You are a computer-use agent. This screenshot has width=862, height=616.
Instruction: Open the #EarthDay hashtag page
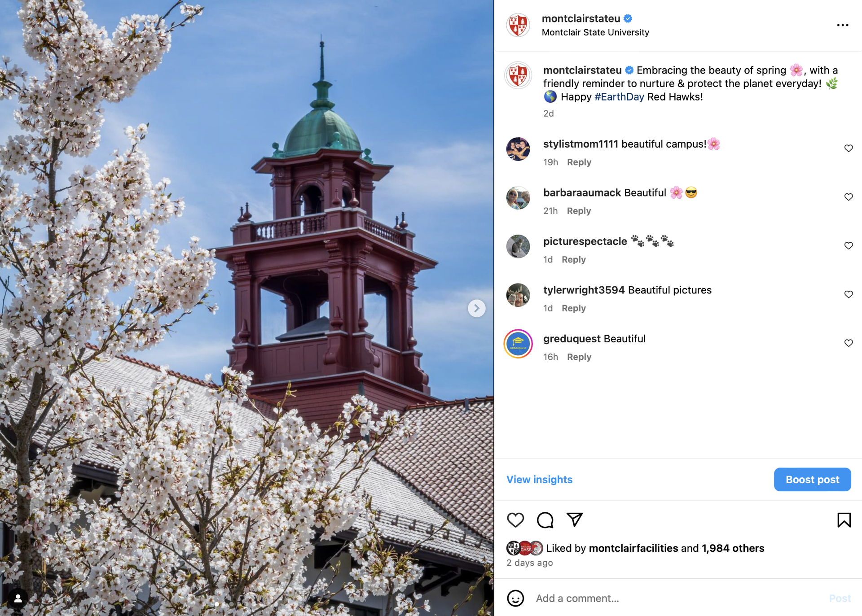620,96
